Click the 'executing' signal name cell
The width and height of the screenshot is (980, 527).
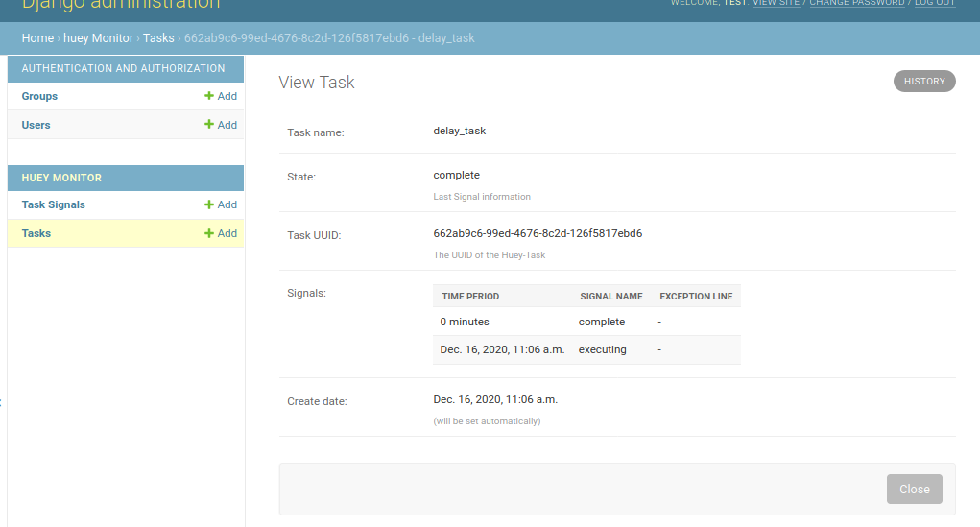click(x=602, y=349)
